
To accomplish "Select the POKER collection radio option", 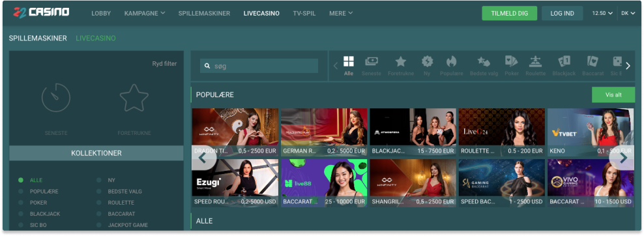I will pos(21,202).
